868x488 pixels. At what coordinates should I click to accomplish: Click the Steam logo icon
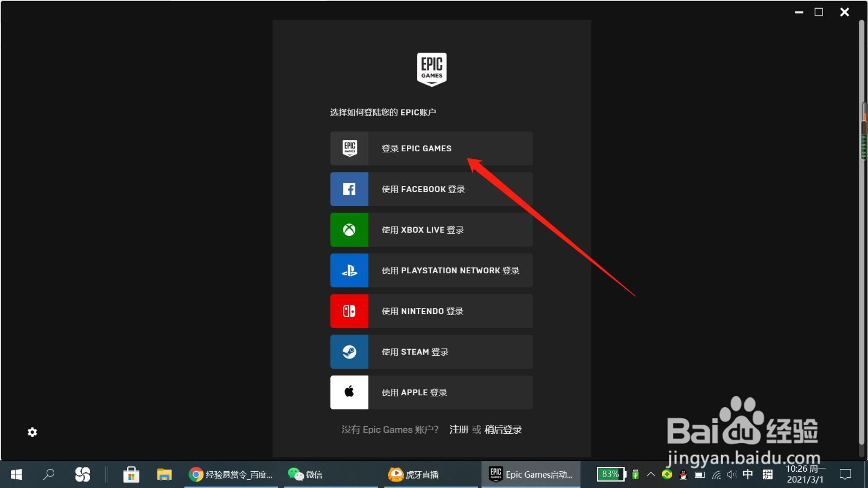tap(349, 352)
